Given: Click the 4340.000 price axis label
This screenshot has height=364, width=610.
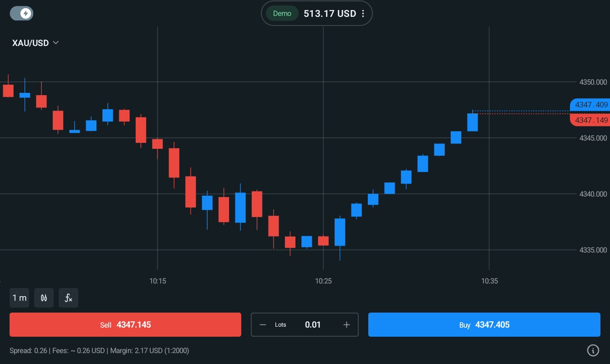Looking at the screenshot, I should tap(593, 194).
